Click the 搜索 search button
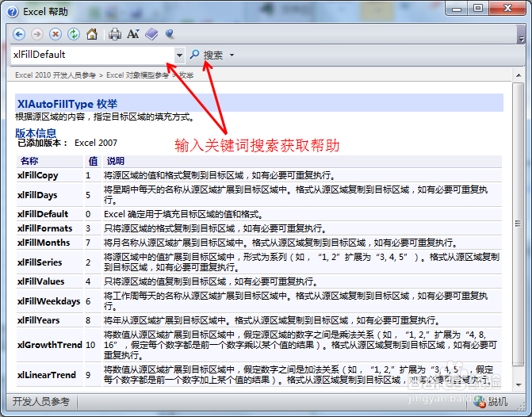 pos(213,55)
